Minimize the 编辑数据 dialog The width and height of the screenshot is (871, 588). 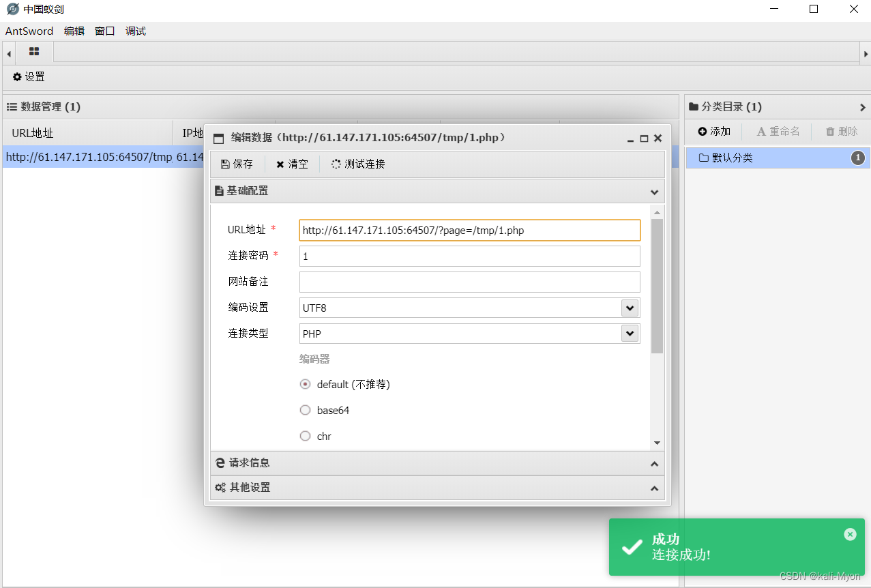[x=630, y=138]
